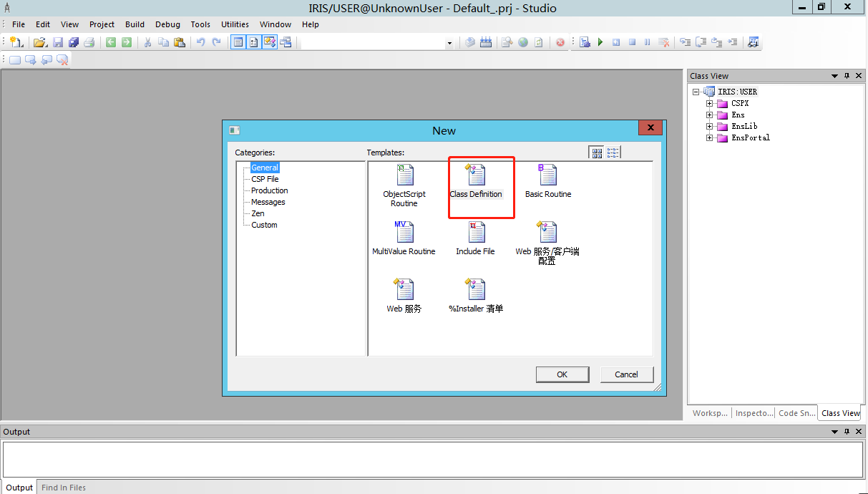The image size is (868, 494).
Task: Switch to Find In Files tab
Action: click(x=64, y=488)
